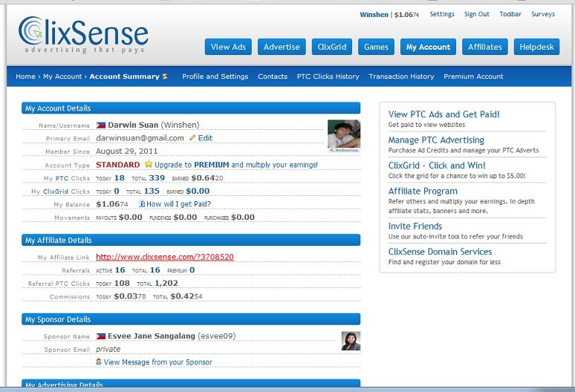The width and height of the screenshot is (575, 392).
Task: Click the Winshen username at top
Action: tap(374, 15)
